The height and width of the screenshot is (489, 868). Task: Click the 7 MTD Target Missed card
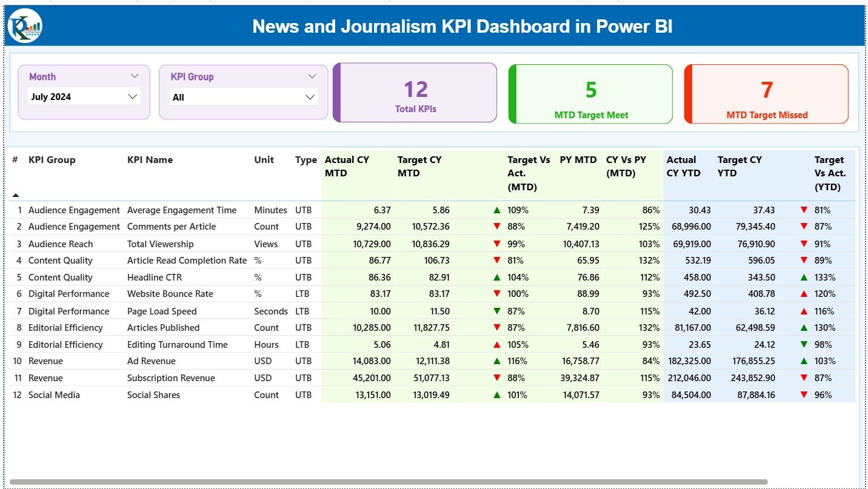coord(766,94)
